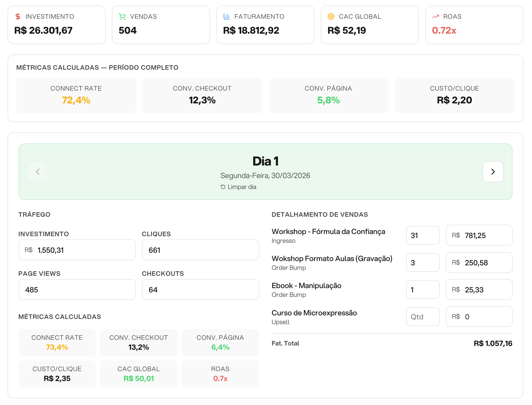Edit the quantity 31 for Workshop ingresso
Screen dimensions: 532x405
[422, 235]
